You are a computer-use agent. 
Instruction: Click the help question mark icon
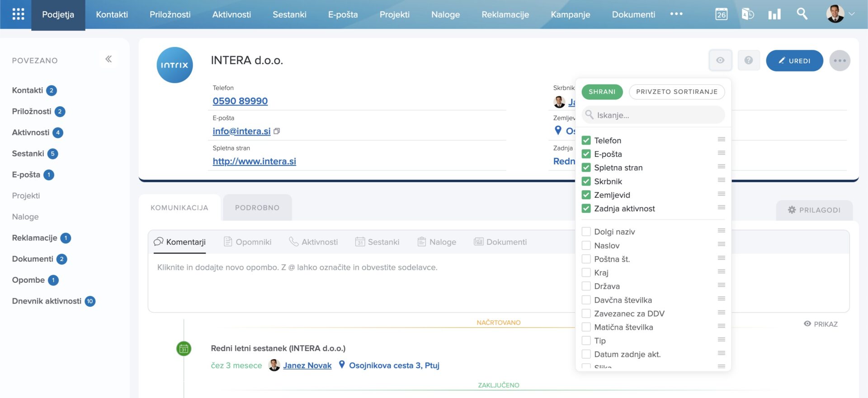pos(749,61)
